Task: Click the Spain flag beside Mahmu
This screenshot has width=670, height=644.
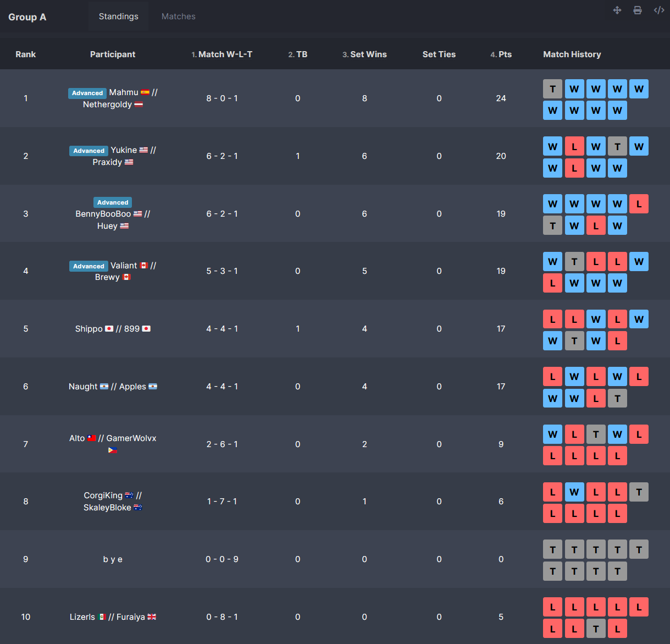Action: pyautogui.click(x=145, y=92)
